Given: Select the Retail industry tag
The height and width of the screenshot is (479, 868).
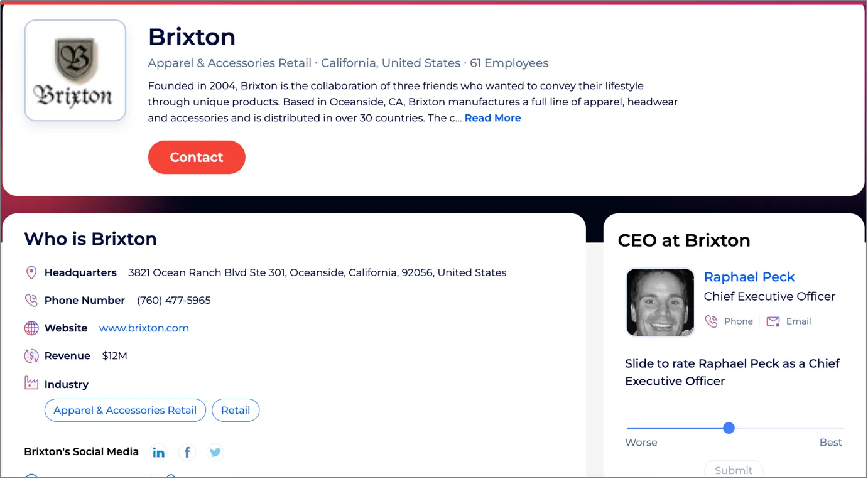Looking at the screenshot, I should [x=236, y=410].
